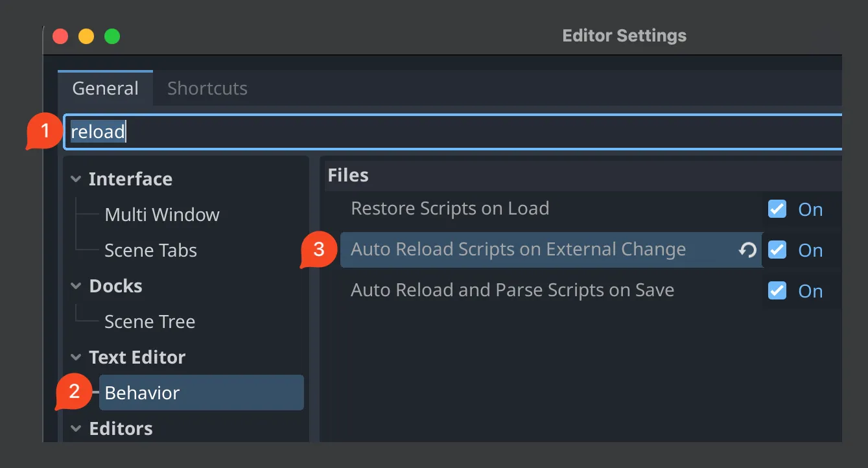
Task: Select Multi Window in the tree
Action: 162,215
